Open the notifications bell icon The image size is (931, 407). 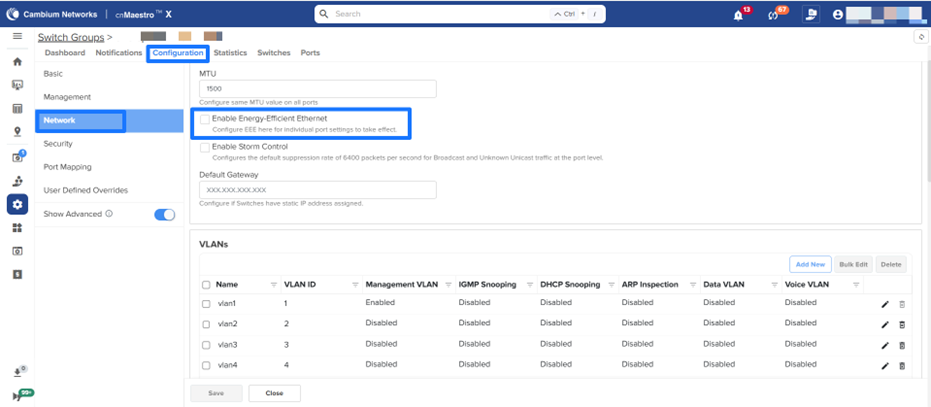click(739, 15)
